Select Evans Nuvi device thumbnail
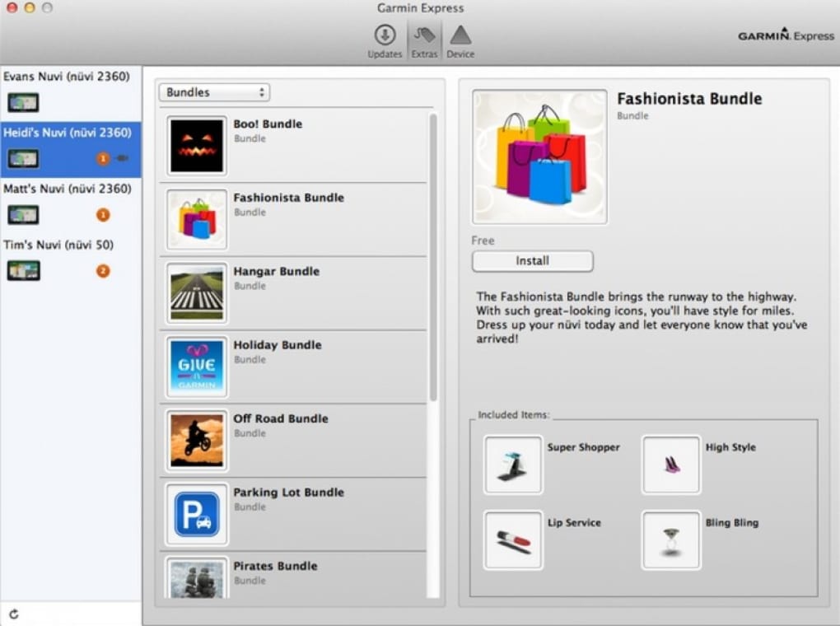 [23, 102]
